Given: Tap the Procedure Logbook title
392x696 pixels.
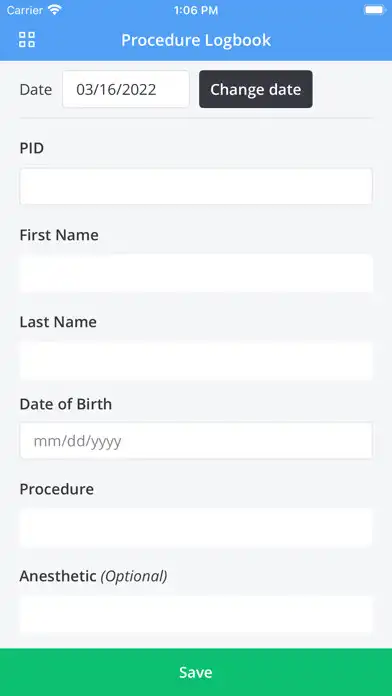Looking at the screenshot, I should 196,40.
